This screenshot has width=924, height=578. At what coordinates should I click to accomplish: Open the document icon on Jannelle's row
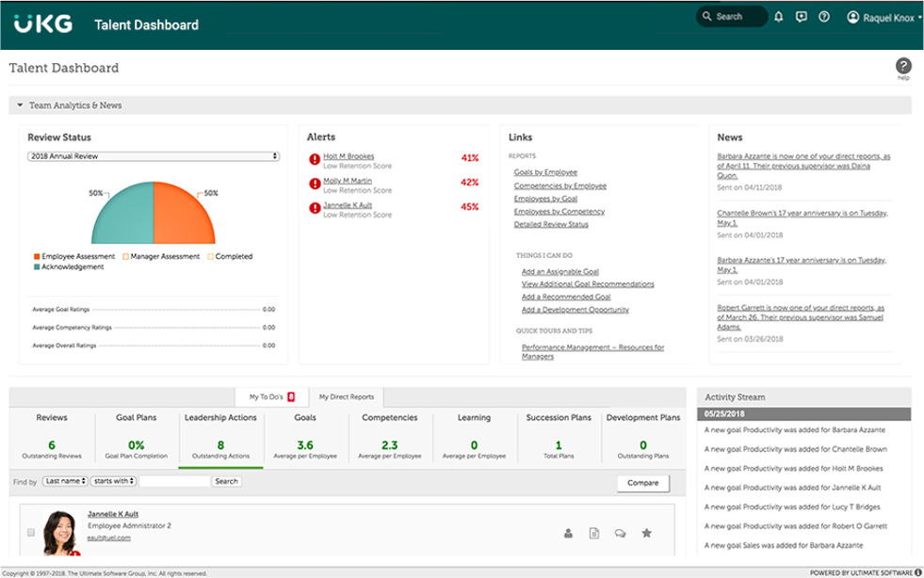pyautogui.click(x=594, y=533)
